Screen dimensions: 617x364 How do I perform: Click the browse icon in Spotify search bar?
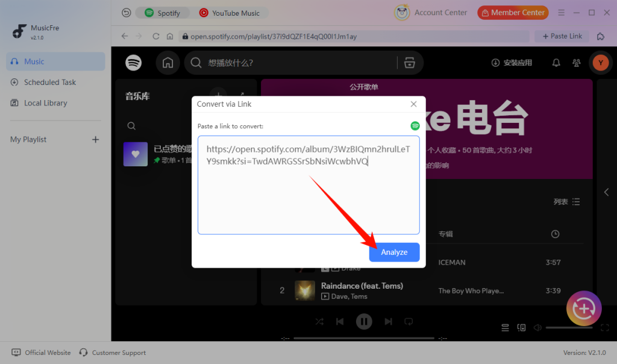click(x=409, y=63)
